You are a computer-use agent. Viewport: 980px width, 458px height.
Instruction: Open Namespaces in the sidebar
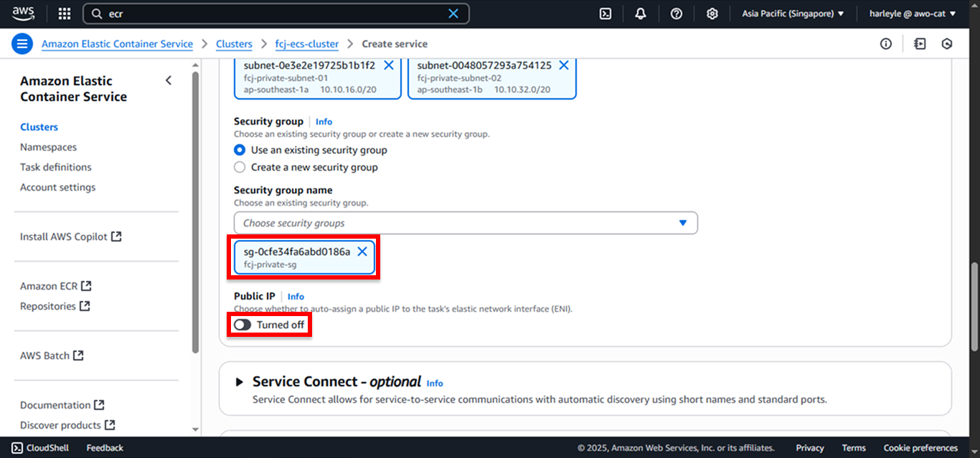click(x=48, y=147)
